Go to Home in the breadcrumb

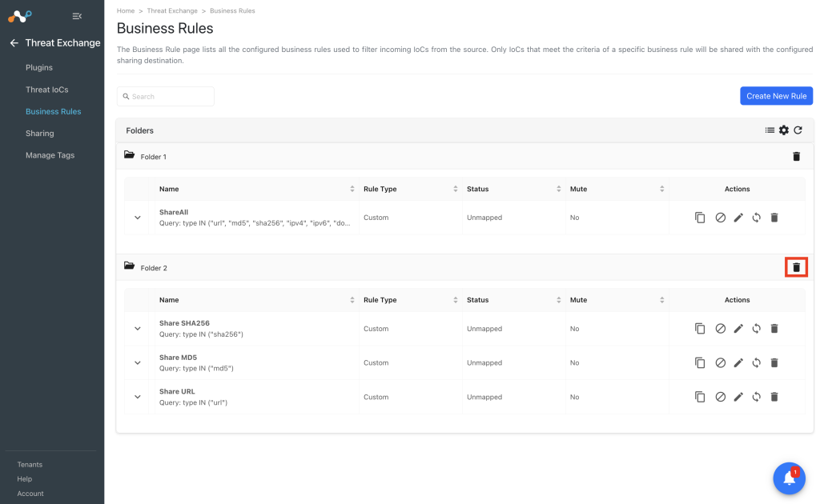tap(126, 10)
